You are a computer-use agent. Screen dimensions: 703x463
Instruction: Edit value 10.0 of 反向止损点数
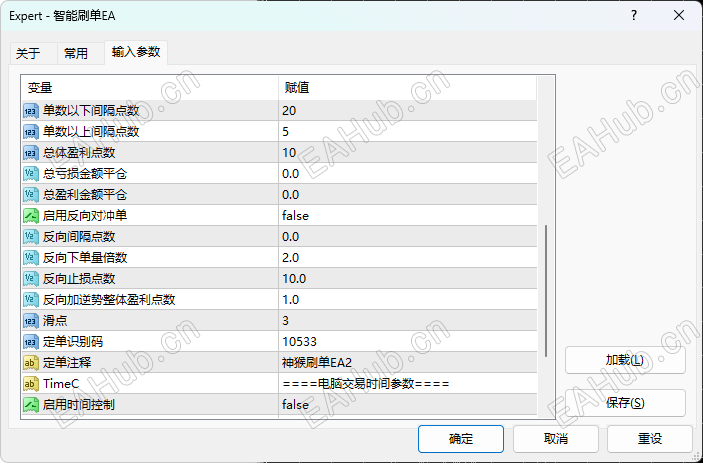408,279
